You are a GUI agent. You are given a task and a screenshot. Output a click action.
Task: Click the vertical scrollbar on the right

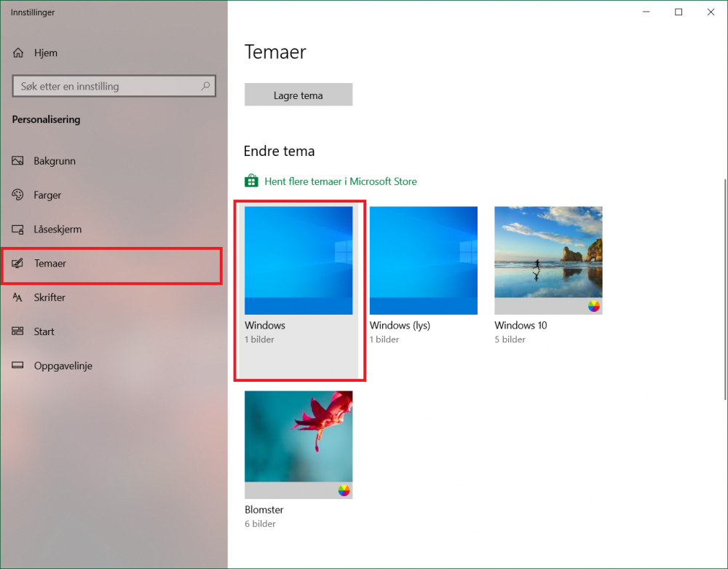click(x=725, y=289)
